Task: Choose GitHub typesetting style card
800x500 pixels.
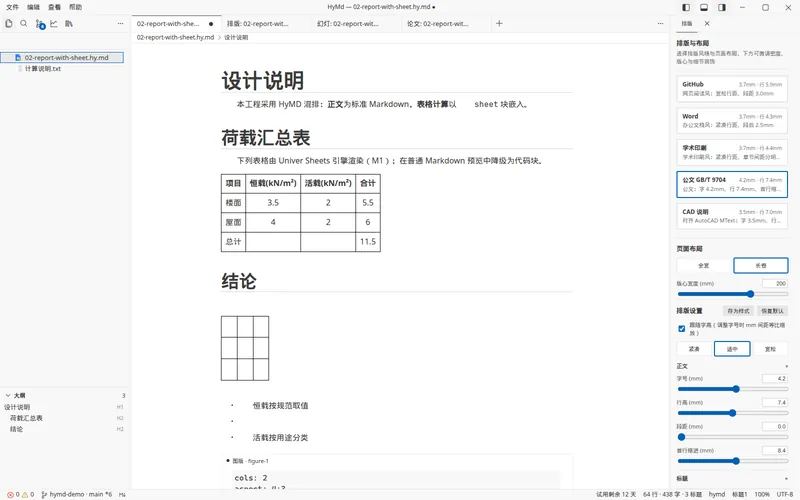Action: 732,89
